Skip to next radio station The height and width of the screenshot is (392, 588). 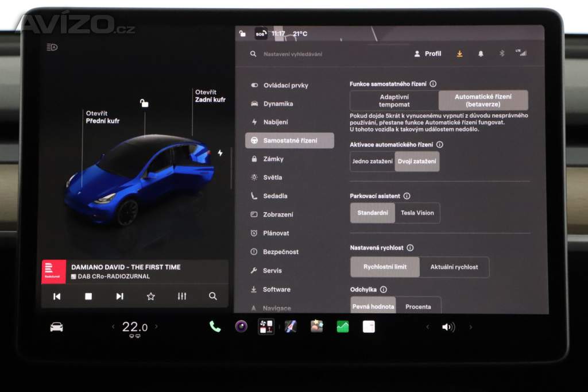point(119,296)
